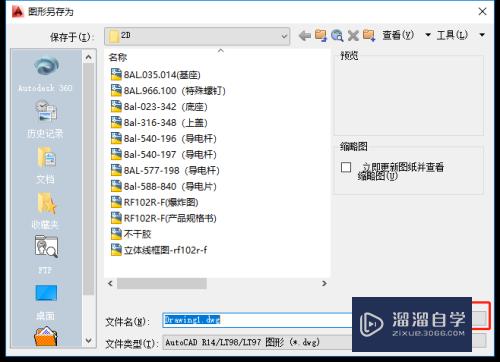
Task: Click the Create New Folder icon
Action: tap(369, 35)
